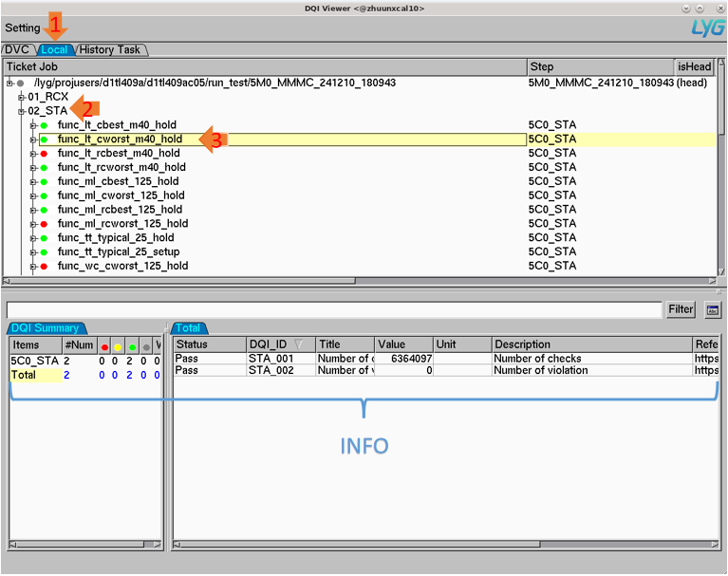
Task: Expand func_ml_rcbest_125_hold node
Action: tap(33, 210)
